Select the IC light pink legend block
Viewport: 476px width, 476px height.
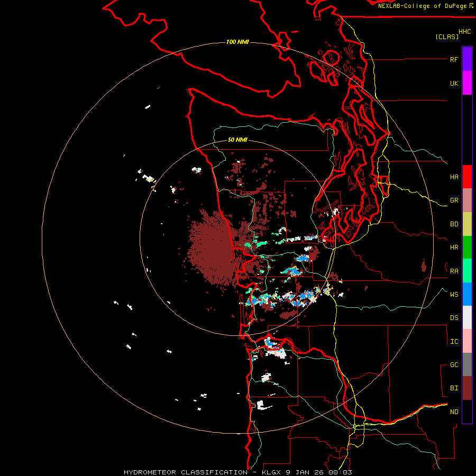(x=467, y=341)
